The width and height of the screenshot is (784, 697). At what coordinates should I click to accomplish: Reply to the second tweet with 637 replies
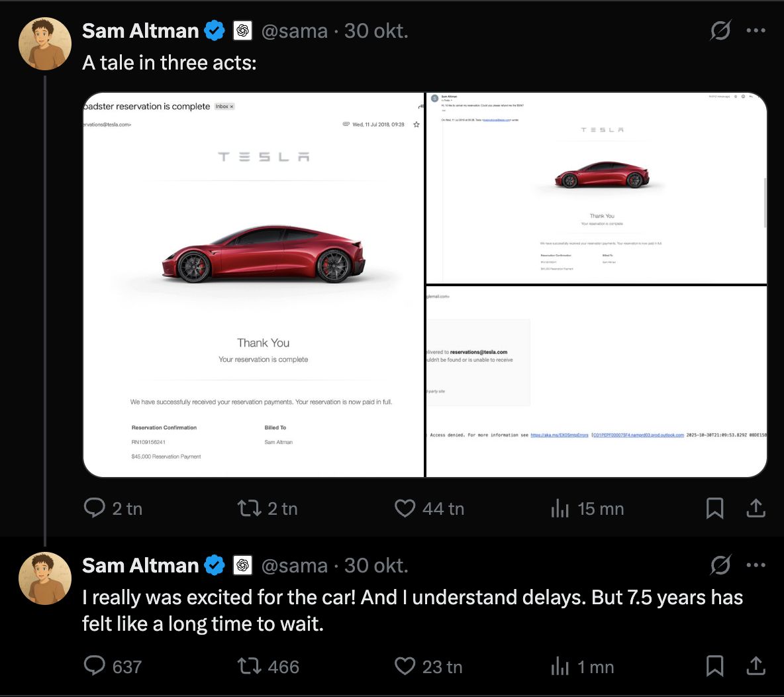tap(95, 666)
